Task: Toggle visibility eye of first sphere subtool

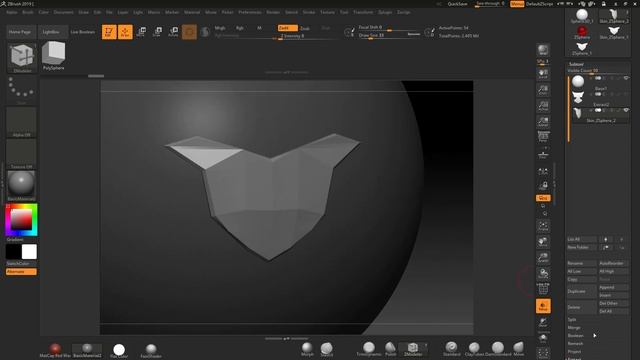Action: pos(626,78)
